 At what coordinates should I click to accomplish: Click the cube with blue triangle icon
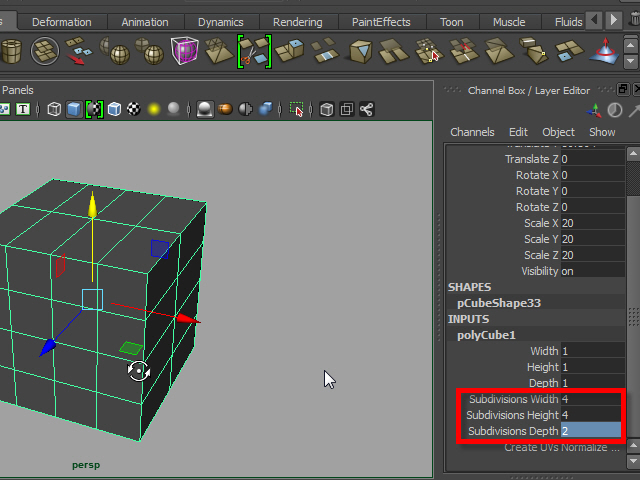click(x=360, y=51)
